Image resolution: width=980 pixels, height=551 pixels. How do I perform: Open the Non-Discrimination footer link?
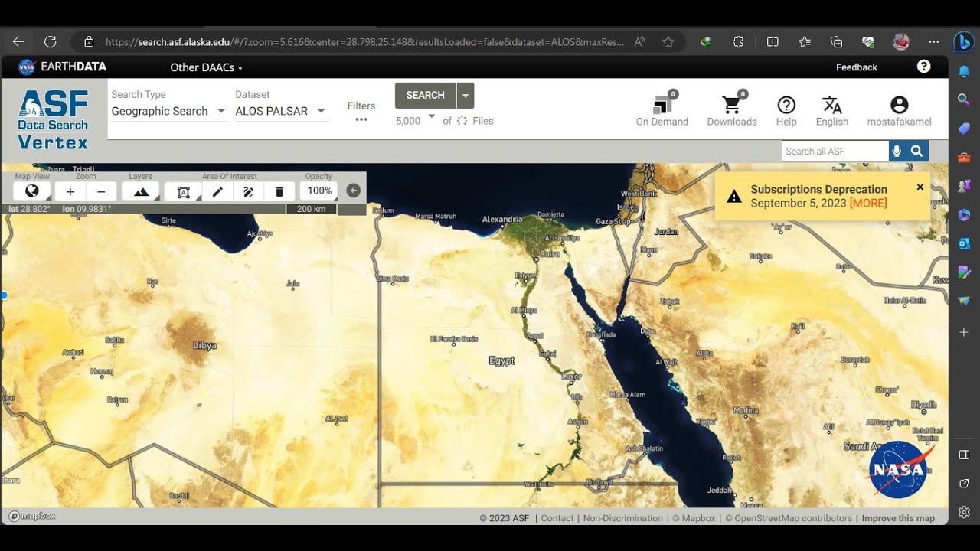click(622, 518)
